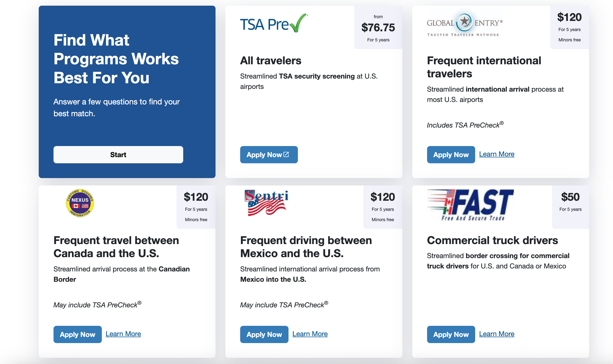Click external link icon on TSA Apply Now
This screenshot has height=364, width=613.
pos(286,154)
